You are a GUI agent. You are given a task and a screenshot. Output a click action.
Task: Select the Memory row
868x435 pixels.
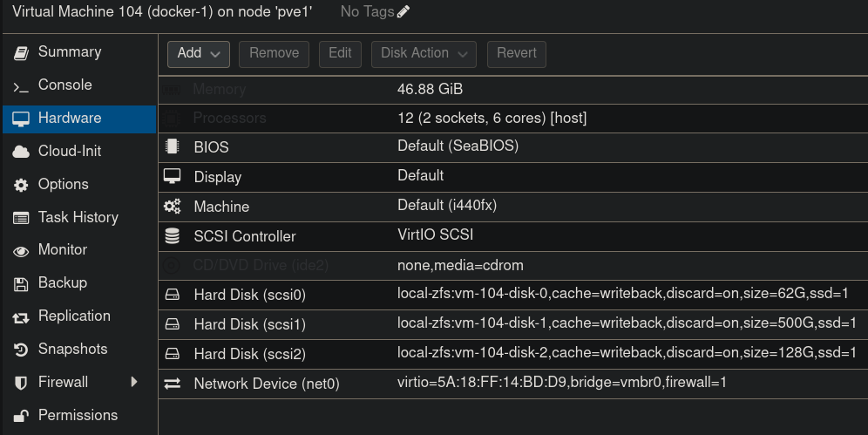coord(512,90)
